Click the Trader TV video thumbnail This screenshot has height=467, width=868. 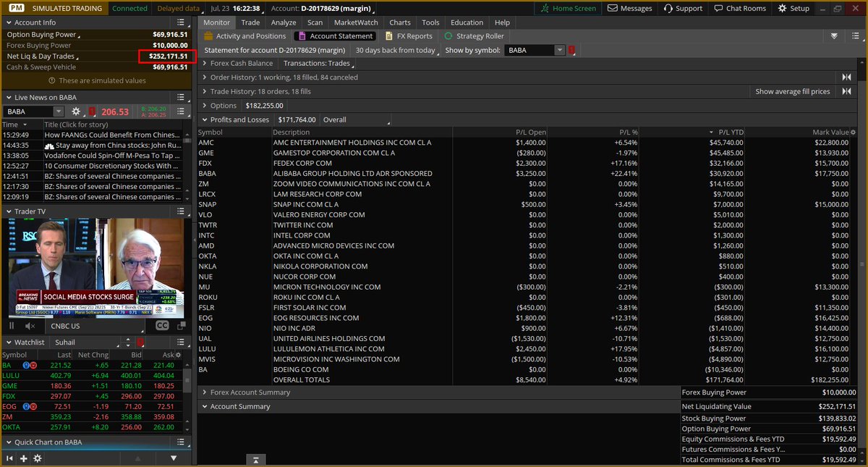click(x=95, y=269)
